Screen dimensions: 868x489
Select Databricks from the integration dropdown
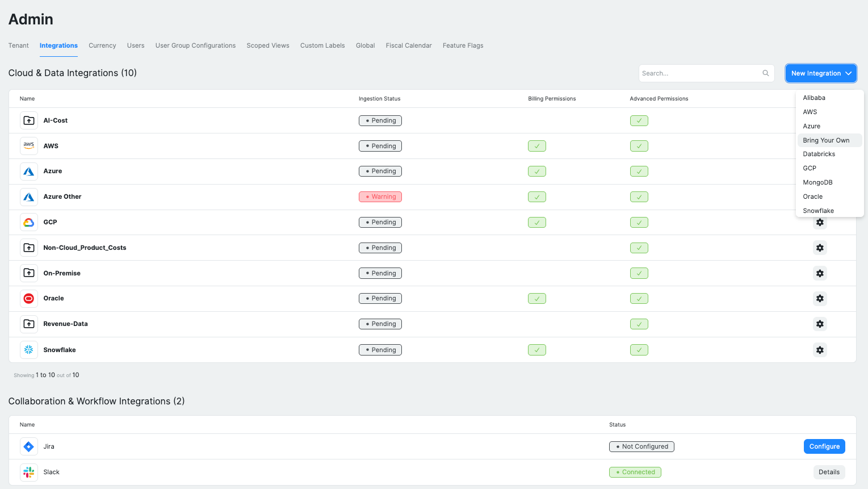[x=819, y=154]
